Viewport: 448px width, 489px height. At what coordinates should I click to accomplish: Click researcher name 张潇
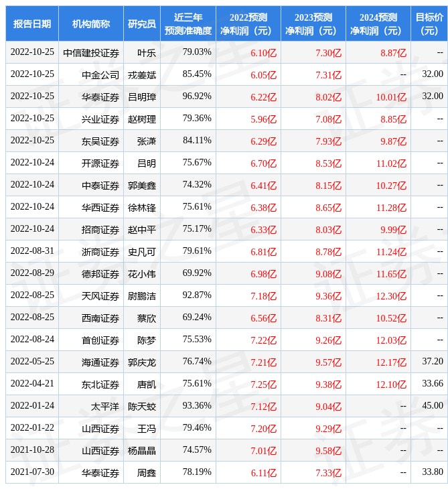pyautogui.click(x=147, y=141)
